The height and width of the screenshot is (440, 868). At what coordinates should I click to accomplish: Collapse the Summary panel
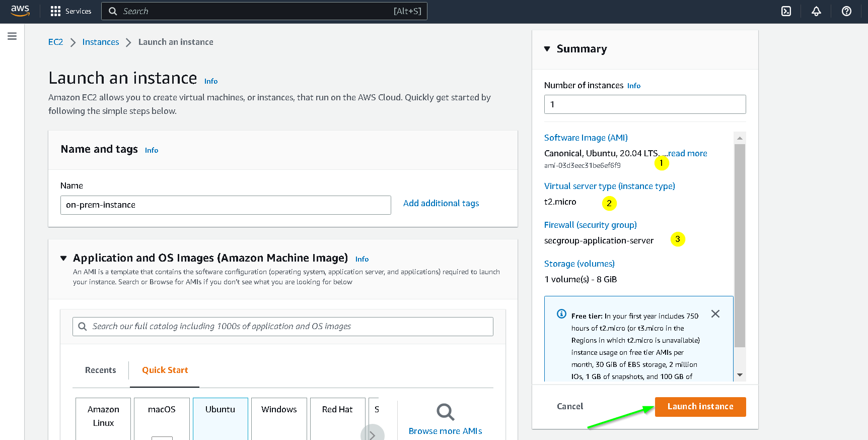point(547,49)
